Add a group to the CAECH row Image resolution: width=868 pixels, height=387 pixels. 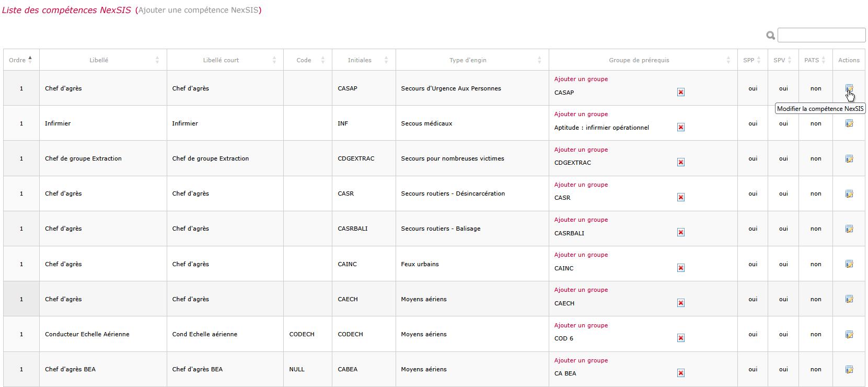point(581,290)
